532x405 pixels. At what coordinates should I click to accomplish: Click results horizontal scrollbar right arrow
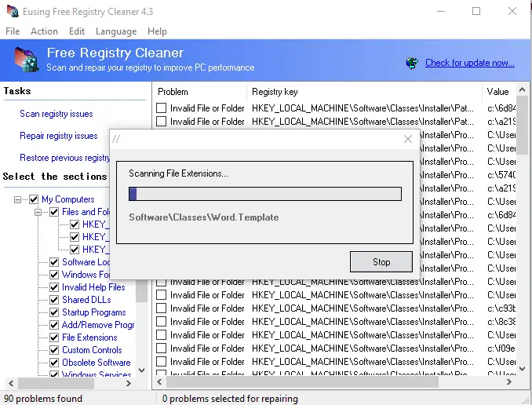pos(509,382)
